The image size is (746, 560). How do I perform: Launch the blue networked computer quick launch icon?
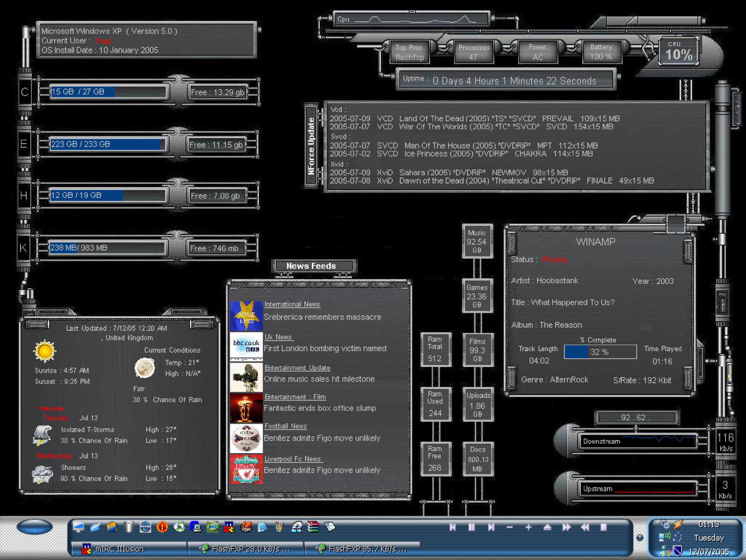(x=195, y=527)
